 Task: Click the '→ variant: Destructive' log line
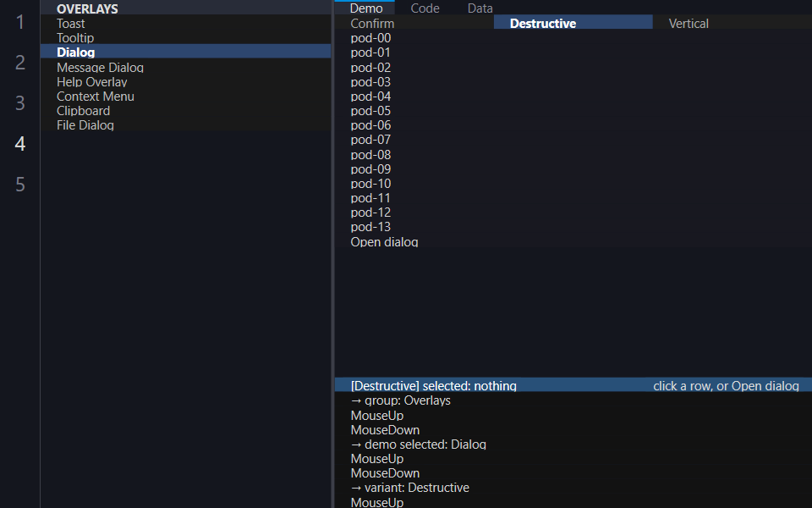coord(409,488)
